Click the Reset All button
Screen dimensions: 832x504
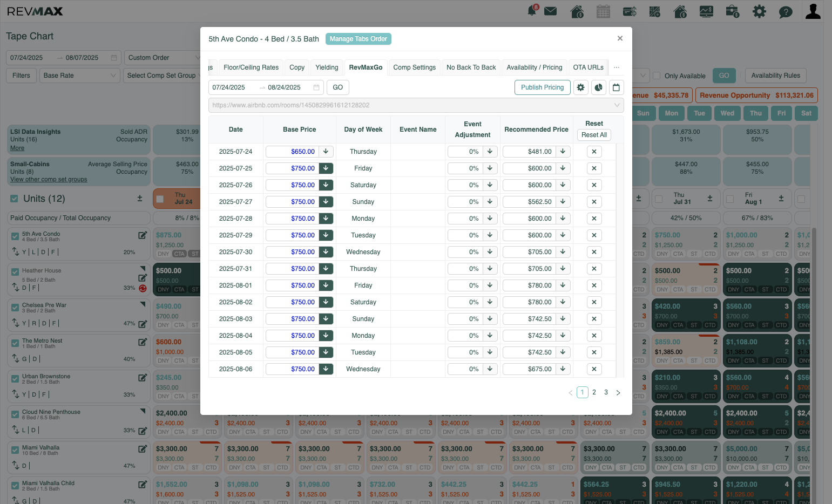coord(594,135)
